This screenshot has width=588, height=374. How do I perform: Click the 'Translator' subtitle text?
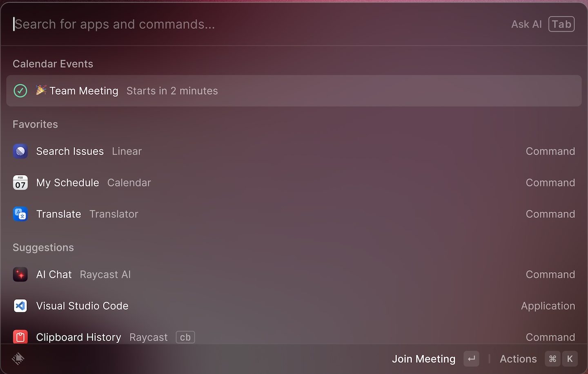[114, 214]
